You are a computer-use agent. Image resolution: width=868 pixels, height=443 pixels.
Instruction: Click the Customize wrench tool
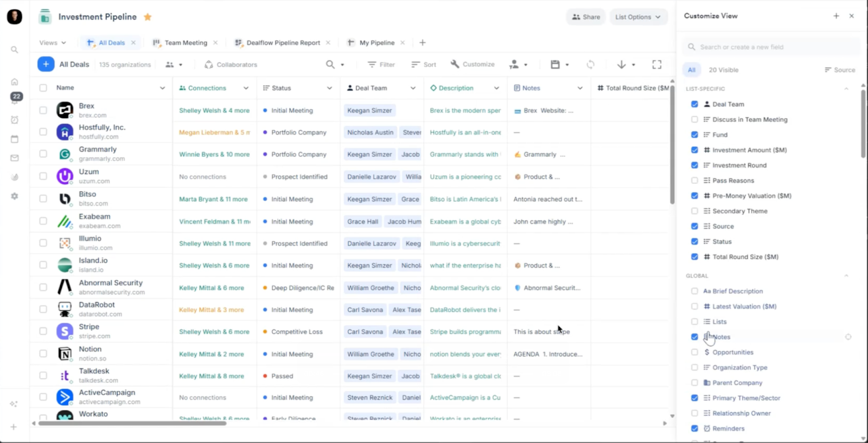click(x=473, y=64)
